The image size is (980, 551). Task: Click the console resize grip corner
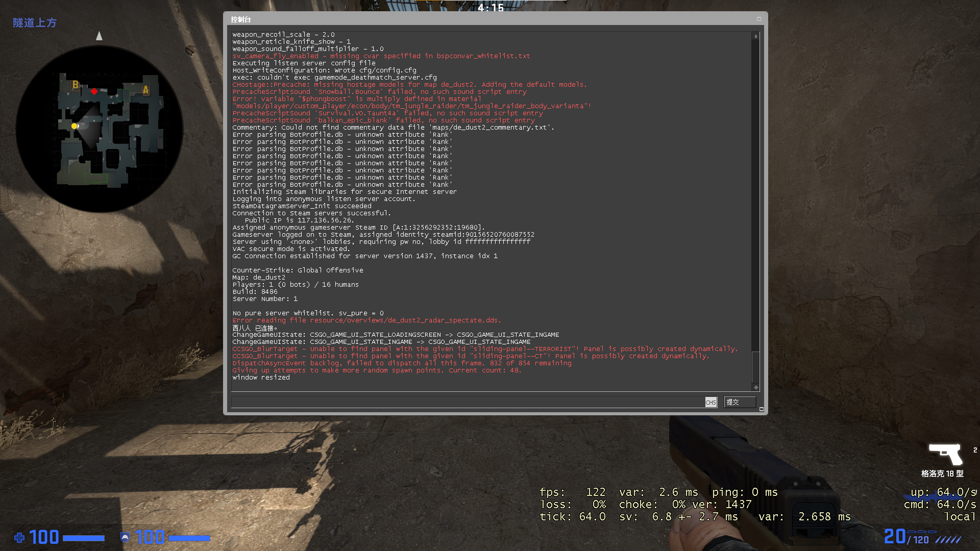point(761,409)
